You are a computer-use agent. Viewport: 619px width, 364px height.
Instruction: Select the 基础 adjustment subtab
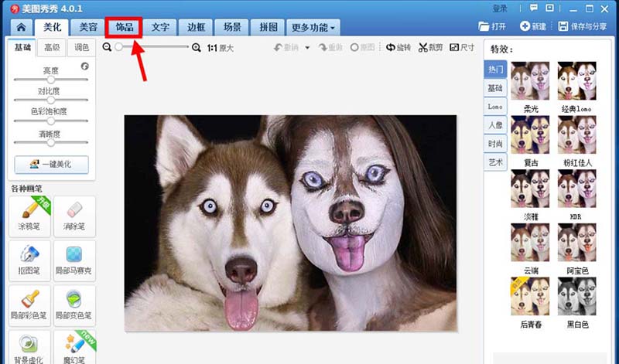22,47
